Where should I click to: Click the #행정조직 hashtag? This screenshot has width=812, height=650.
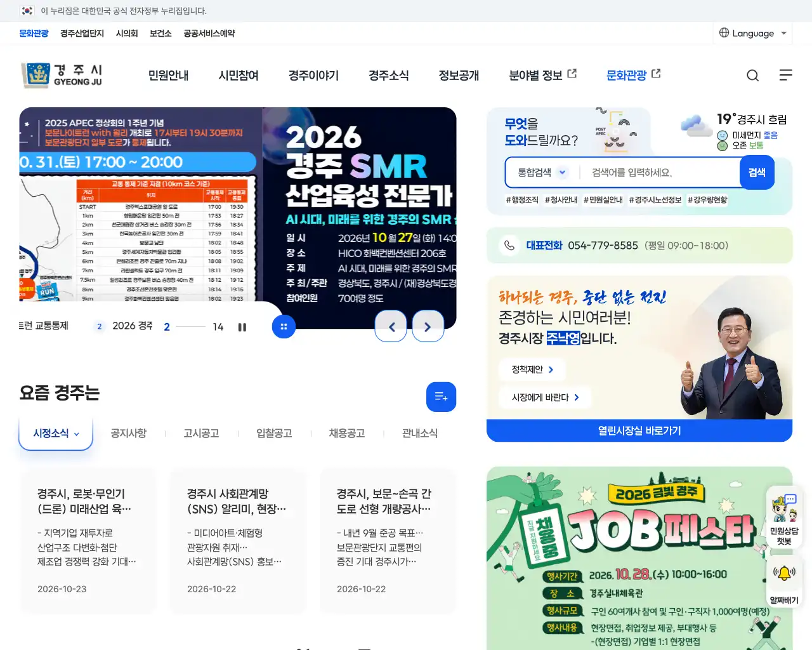522,200
